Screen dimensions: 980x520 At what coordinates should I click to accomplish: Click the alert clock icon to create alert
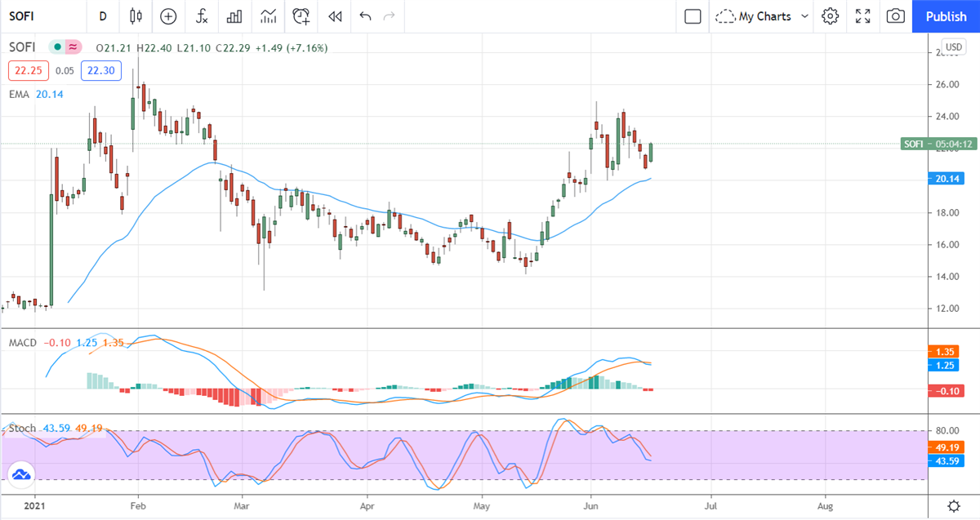click(x=301, y=16)
